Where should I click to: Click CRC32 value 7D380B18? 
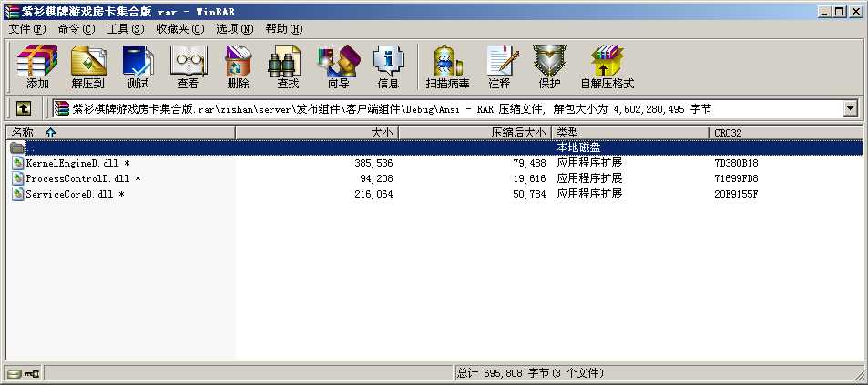point(736,164)
